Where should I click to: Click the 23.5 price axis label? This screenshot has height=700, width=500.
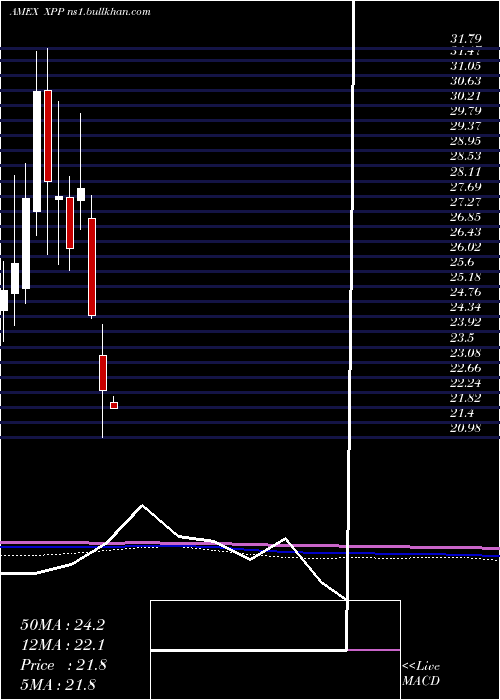(x=463, y=338)
